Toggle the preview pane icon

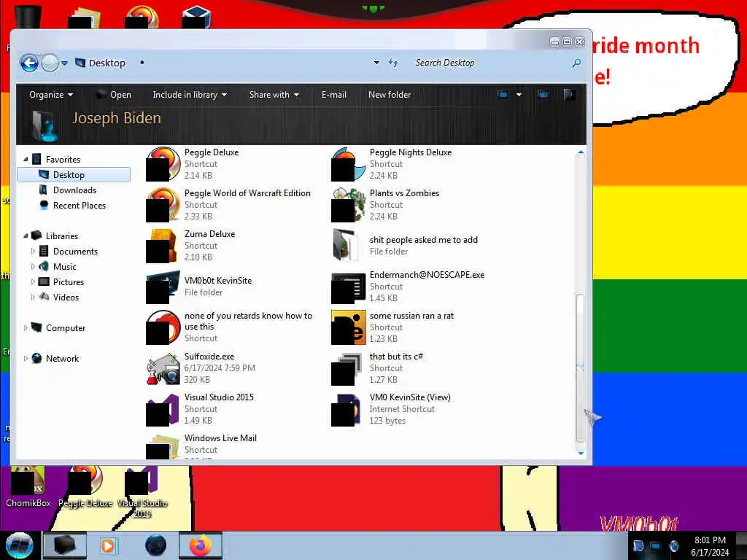(x=543, y=95)
